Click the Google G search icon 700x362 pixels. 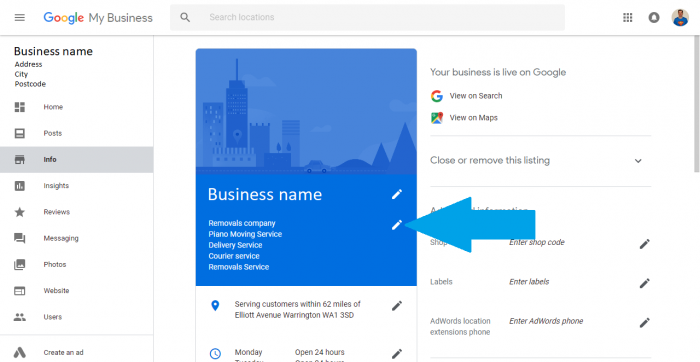(x=437, y=96)
